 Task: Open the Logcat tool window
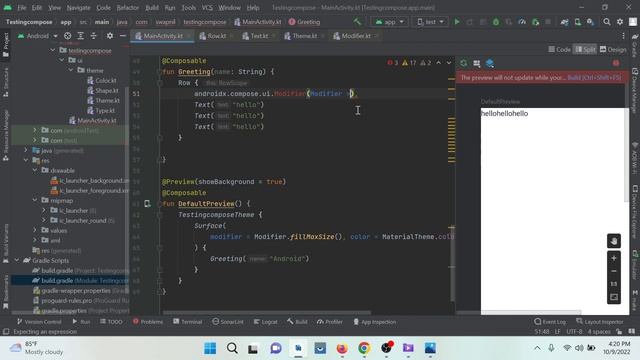[265, 322]
